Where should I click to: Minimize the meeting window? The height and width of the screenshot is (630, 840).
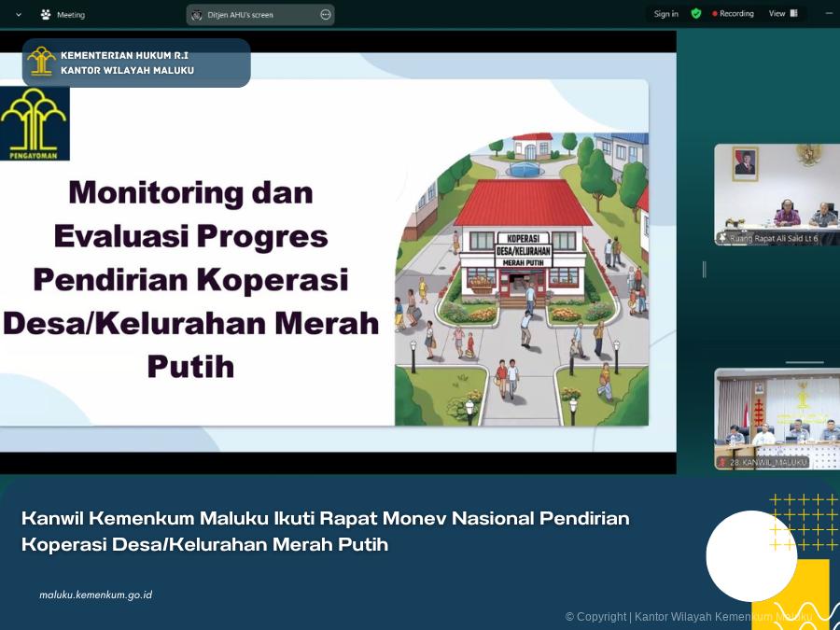830,14
